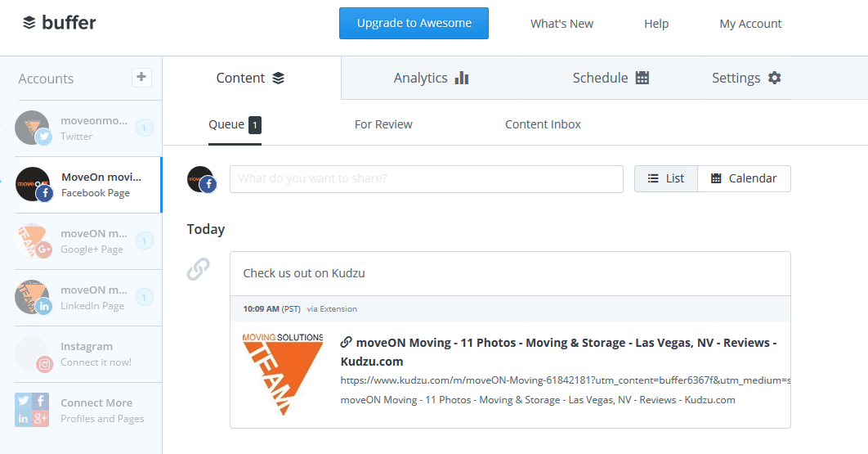Select the moveonmo Twitter account avatar
The width and height of the screenshot is (868, 454).
pyautogui.click(x=33, y=128)
